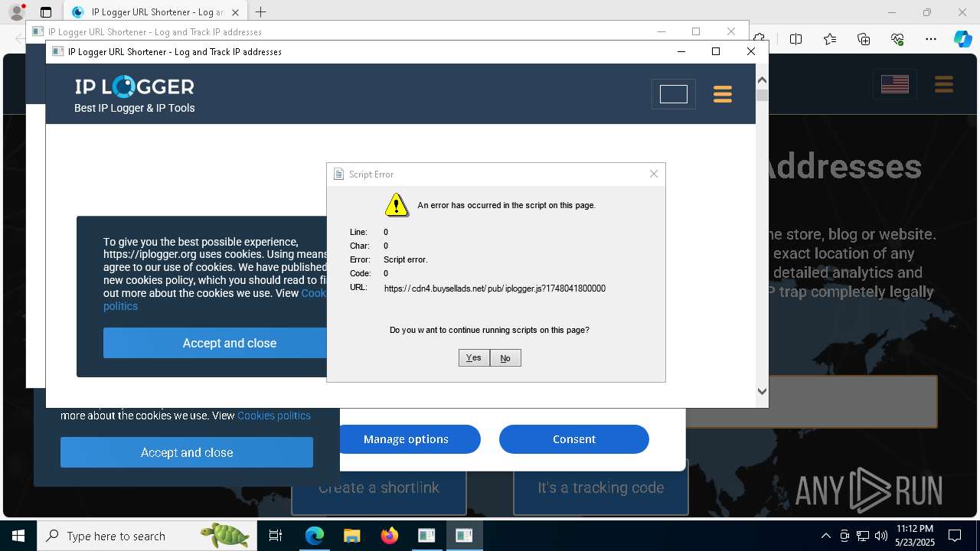Open hamburger menu in front IP Logger window

pos(723,94)
